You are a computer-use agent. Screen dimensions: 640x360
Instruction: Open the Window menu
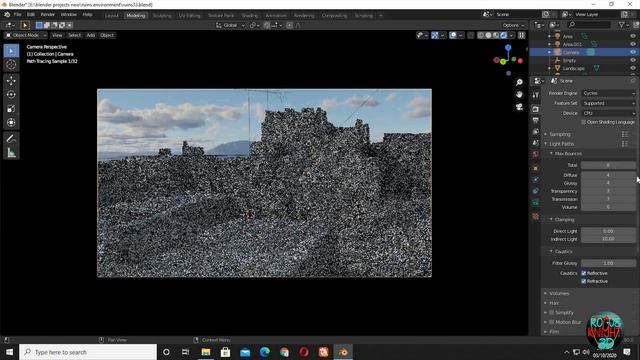tap(68, 15)
